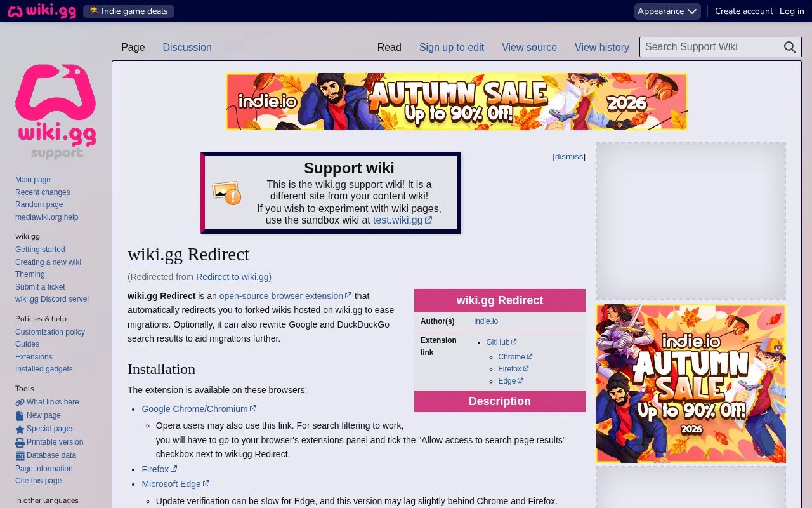
Task: Open Recent changes in sidebar
Action: click(x=43, y=192)
